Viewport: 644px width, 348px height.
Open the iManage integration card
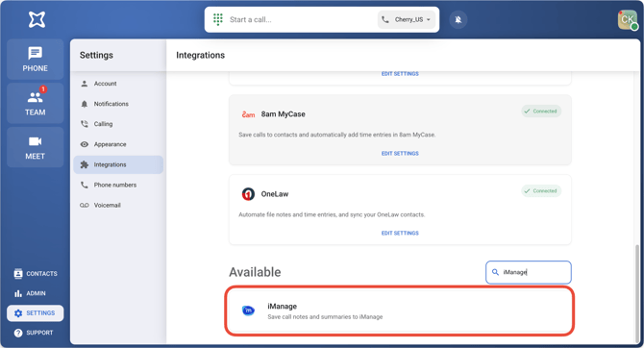tap(399, 311)
